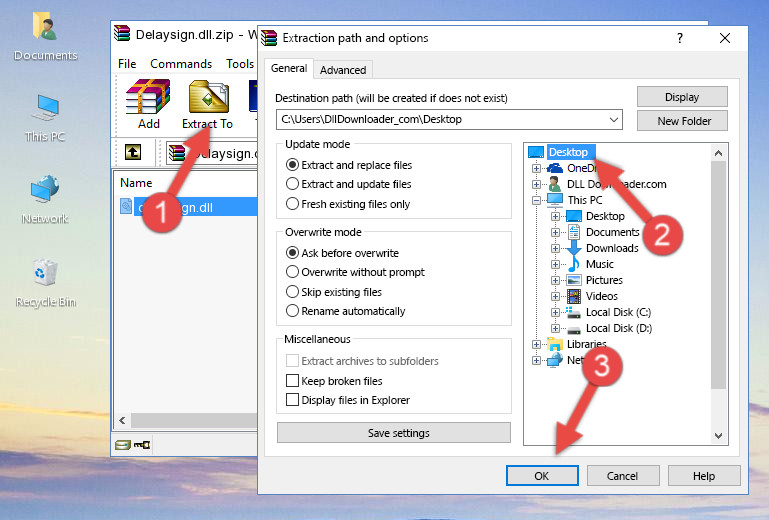Click the New Folder button

tap(682, 121)
